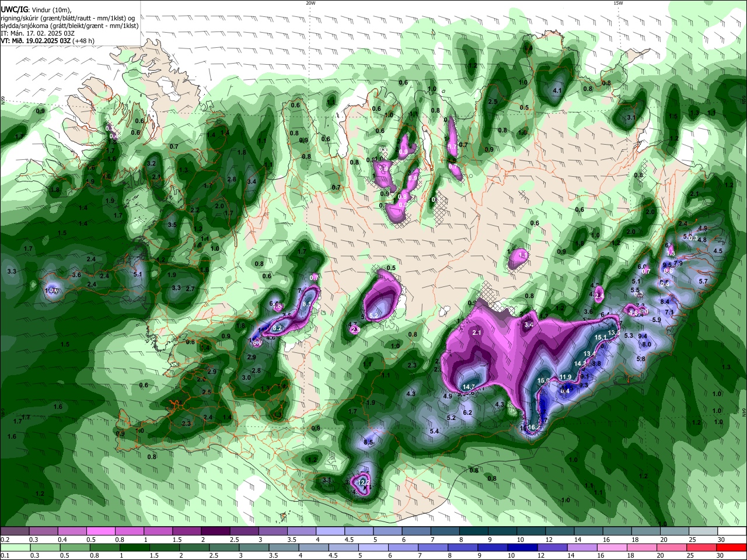
Task: Click the '4.1' value on the north coast
Action: click(557, 90)
